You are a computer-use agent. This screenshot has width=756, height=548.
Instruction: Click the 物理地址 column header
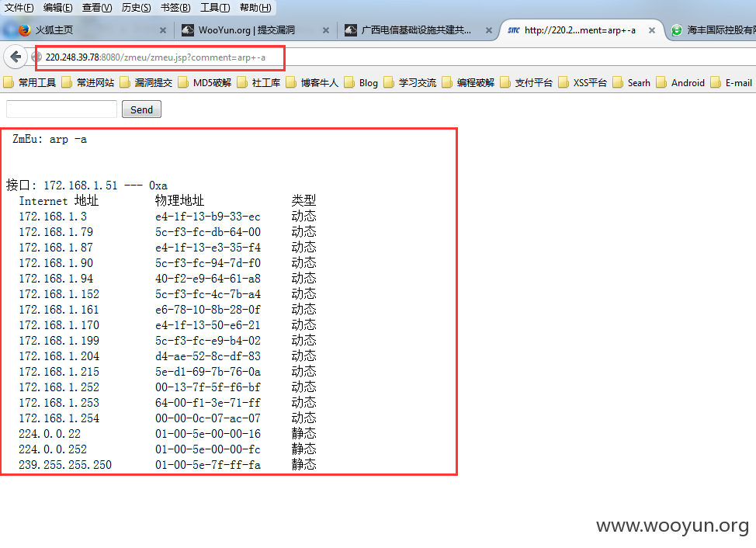point(180,200)
